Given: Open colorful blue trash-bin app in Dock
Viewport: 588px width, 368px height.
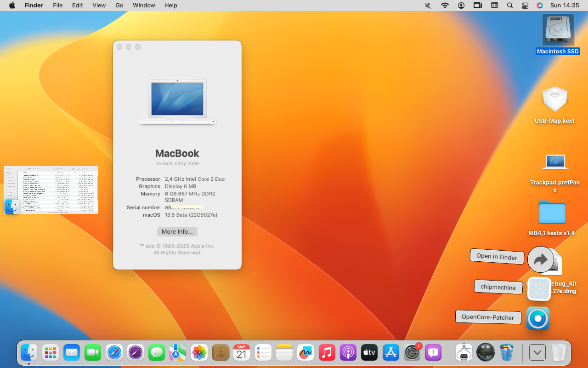Looking at the screenshot, I should click(507, 353).
